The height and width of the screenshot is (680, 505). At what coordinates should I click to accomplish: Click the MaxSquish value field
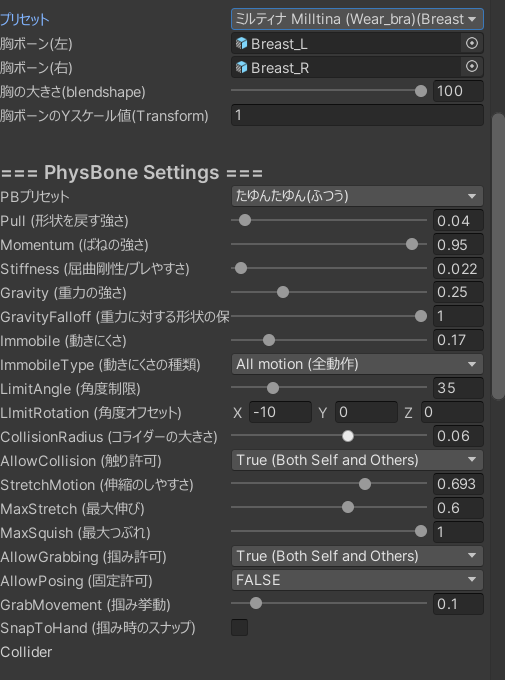458,532
